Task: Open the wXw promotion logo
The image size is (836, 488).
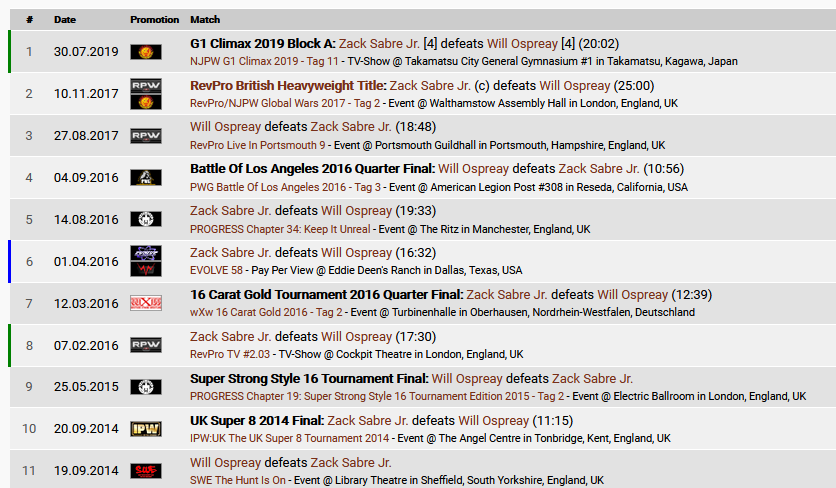Action: pyautogui.click(x=145, y=303)
